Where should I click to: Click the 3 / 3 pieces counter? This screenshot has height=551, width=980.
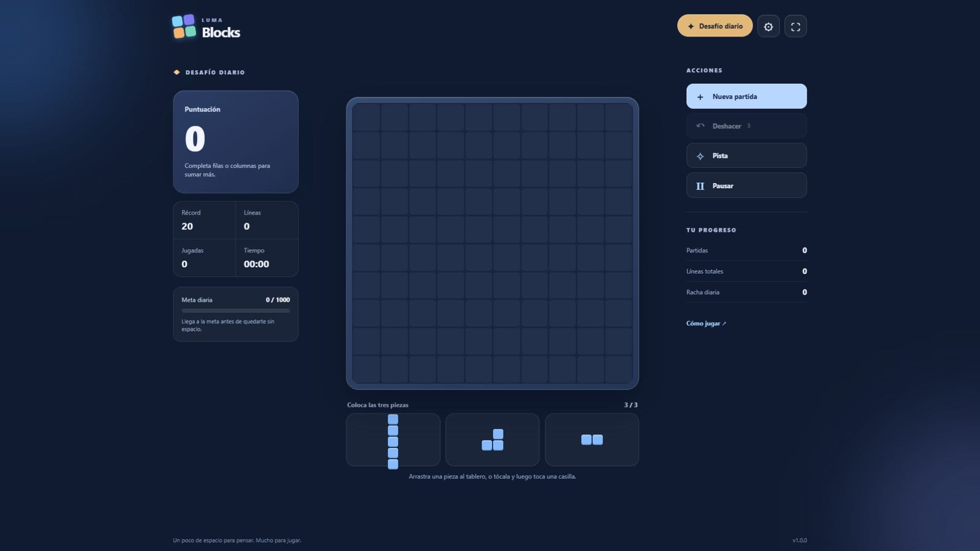[631, 405]
